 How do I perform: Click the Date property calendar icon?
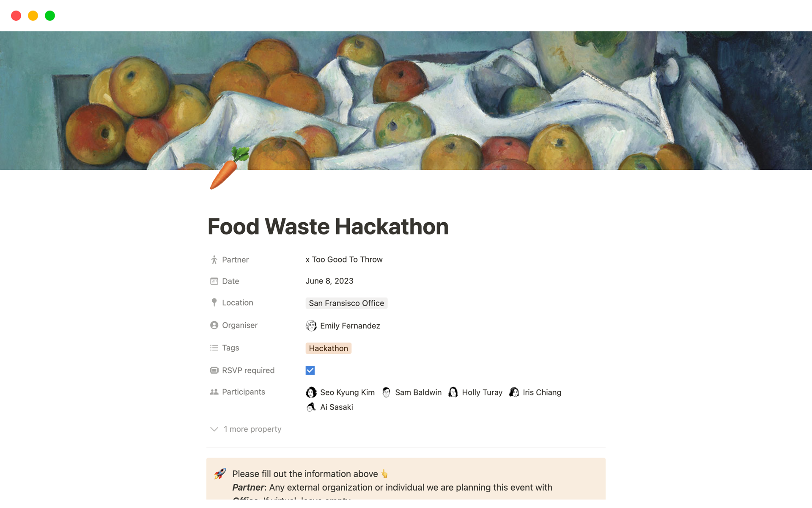(214, 281)
